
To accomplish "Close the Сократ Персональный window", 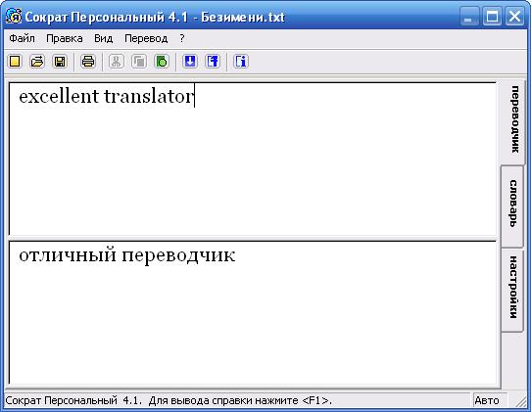I will 514,17.
